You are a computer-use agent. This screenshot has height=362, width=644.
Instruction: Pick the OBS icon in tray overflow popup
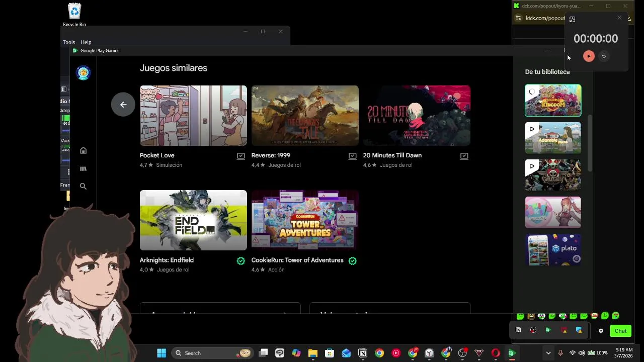click(x=533, y=330)
